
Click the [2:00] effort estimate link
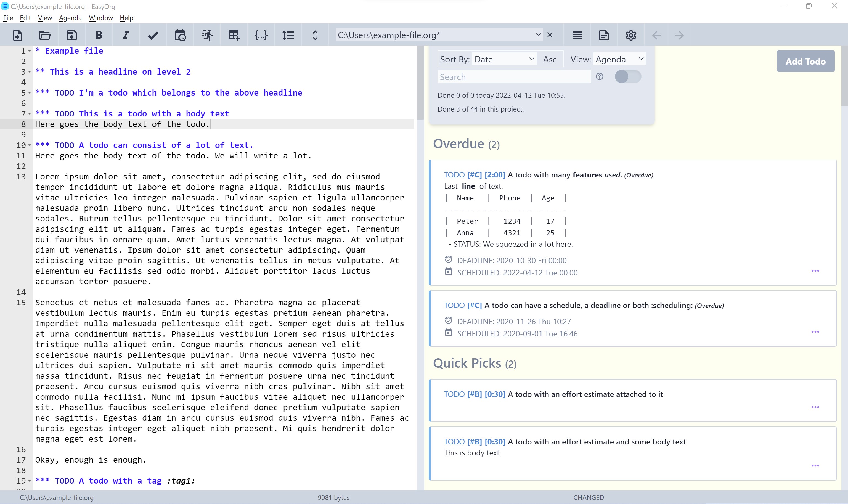point(495,175)
